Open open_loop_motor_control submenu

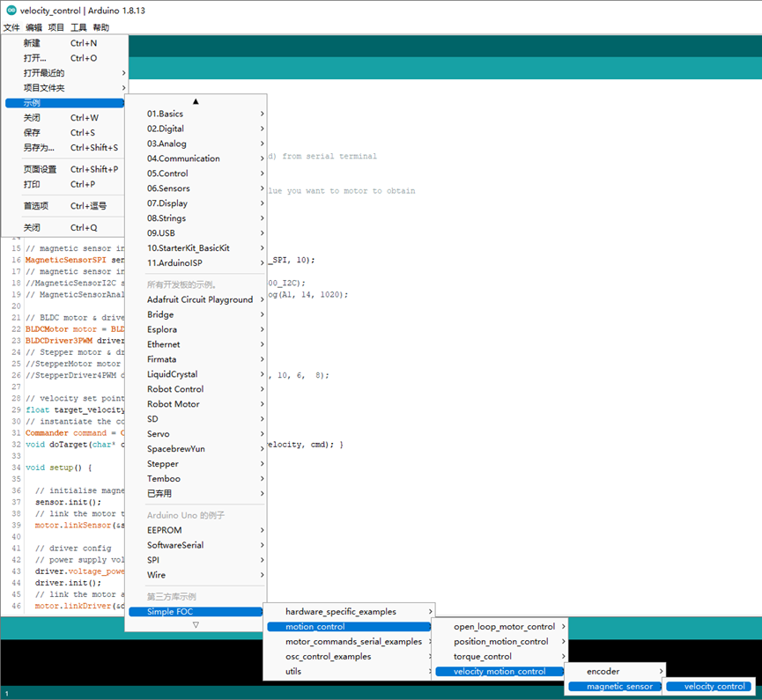500,627
